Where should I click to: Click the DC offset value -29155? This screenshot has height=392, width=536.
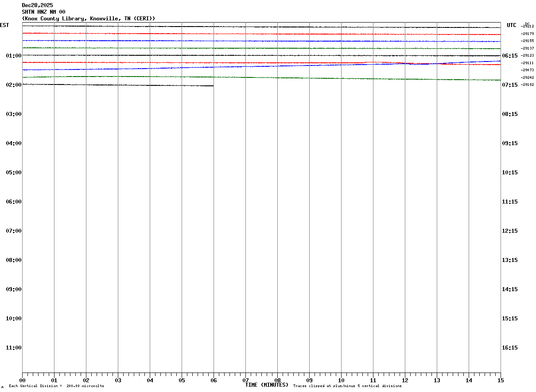pyautogui.click(x=528, y=41)
